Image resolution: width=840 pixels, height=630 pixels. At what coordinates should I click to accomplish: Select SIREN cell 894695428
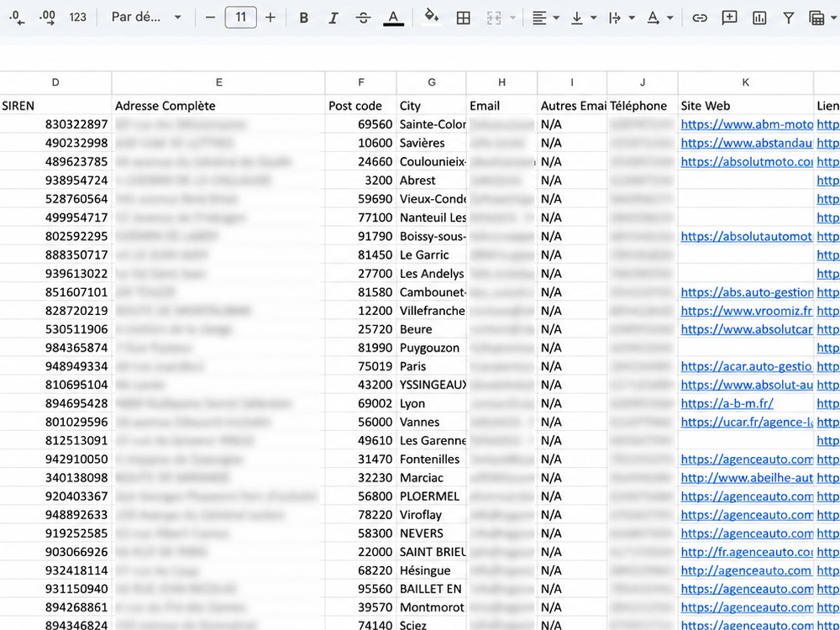click(x=55, y=403)
